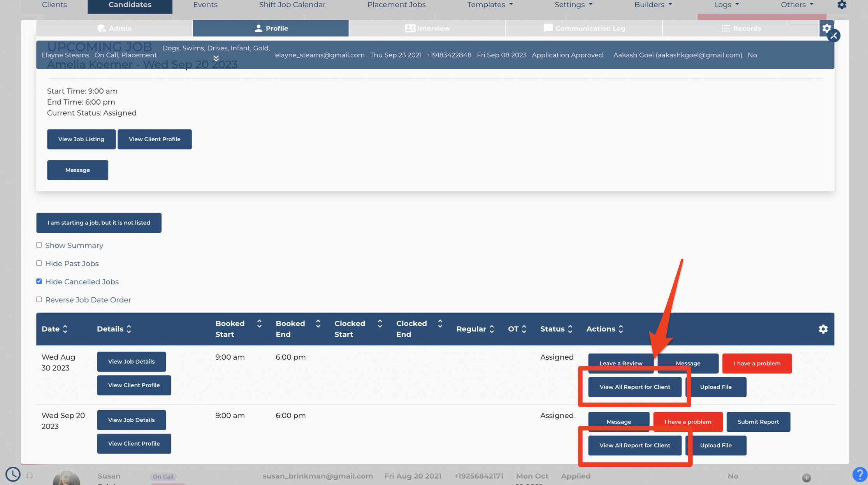Uncheck Hide Cancelled Jobs checkbox

[39, 281]
